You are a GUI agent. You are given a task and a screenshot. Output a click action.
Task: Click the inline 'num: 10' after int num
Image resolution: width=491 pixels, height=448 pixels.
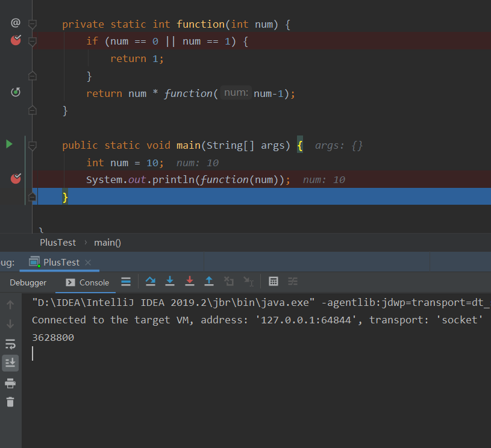(197, 163)
